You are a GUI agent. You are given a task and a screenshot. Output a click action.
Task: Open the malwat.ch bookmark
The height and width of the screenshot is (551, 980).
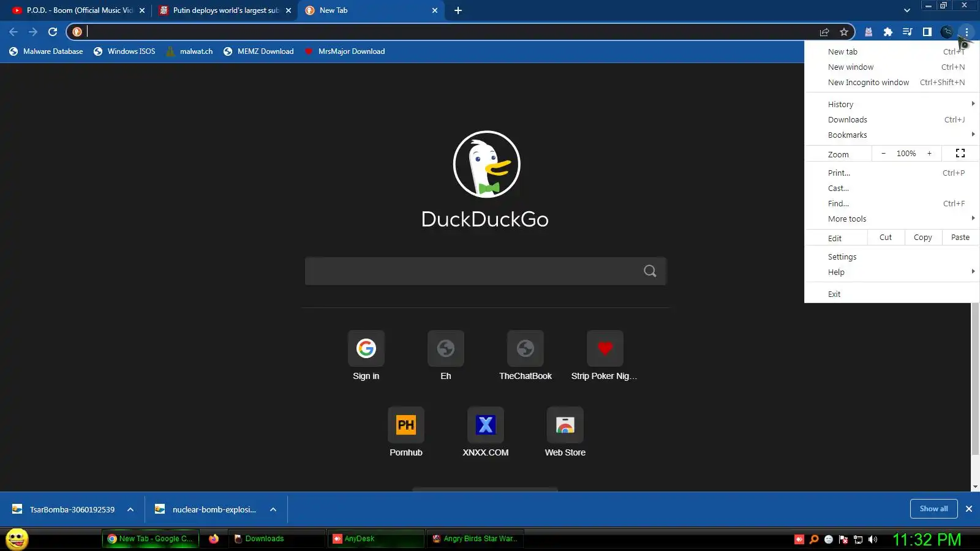pyautogui.click(x=189, y=51)
